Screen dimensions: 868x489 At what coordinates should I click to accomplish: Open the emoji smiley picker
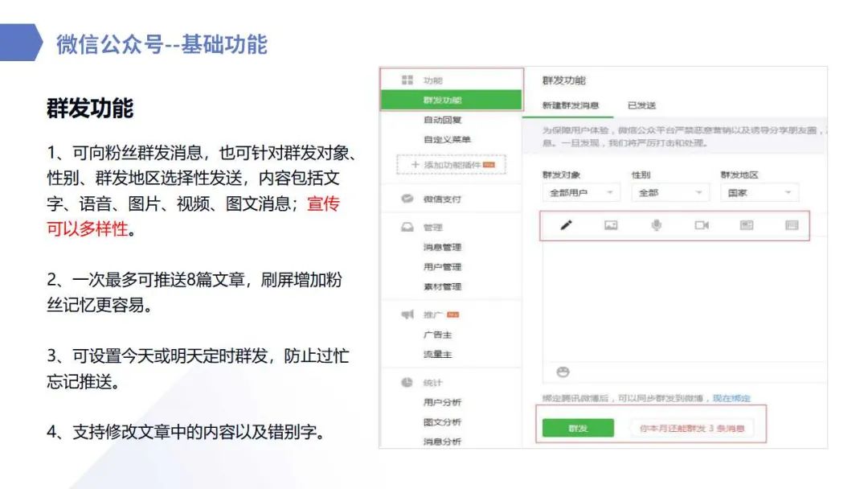tap(563, 372)
